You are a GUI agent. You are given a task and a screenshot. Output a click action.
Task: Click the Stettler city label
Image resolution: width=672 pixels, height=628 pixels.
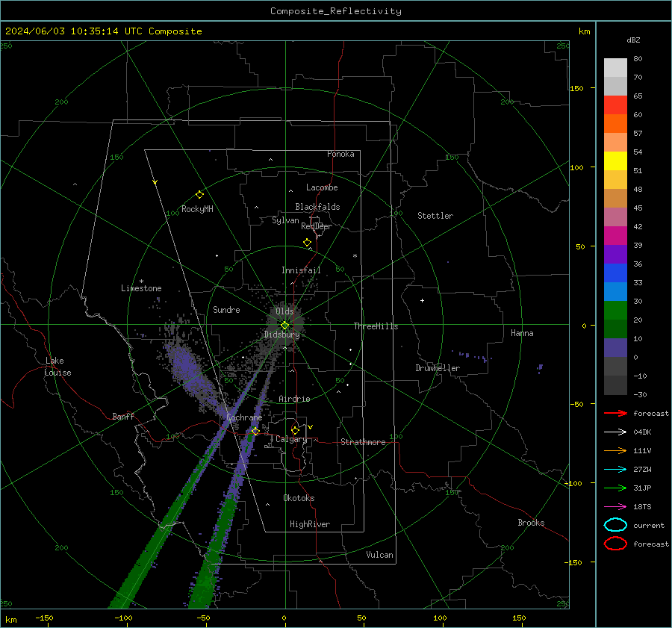click(435, 216)
